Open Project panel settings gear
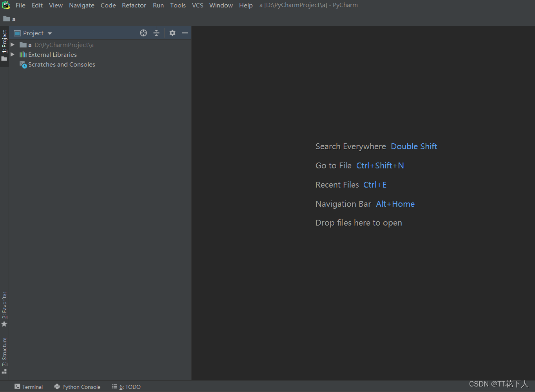The height and width of the screenshot is (392, 535). click(x=172, y=33)
